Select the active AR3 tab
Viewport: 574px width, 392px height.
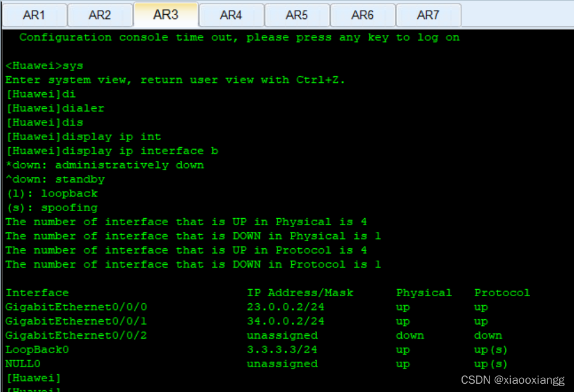click(x=166, y=14)
